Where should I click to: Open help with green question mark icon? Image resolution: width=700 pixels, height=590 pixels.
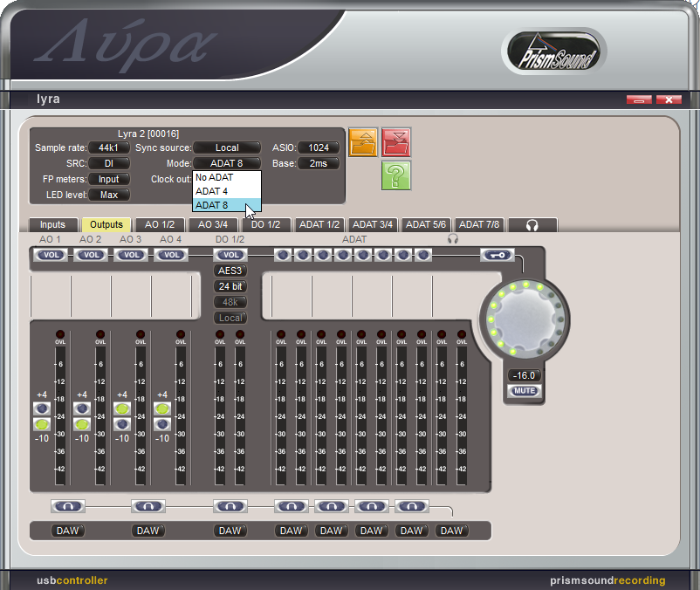pyautogui.click(x=396, y=175)
